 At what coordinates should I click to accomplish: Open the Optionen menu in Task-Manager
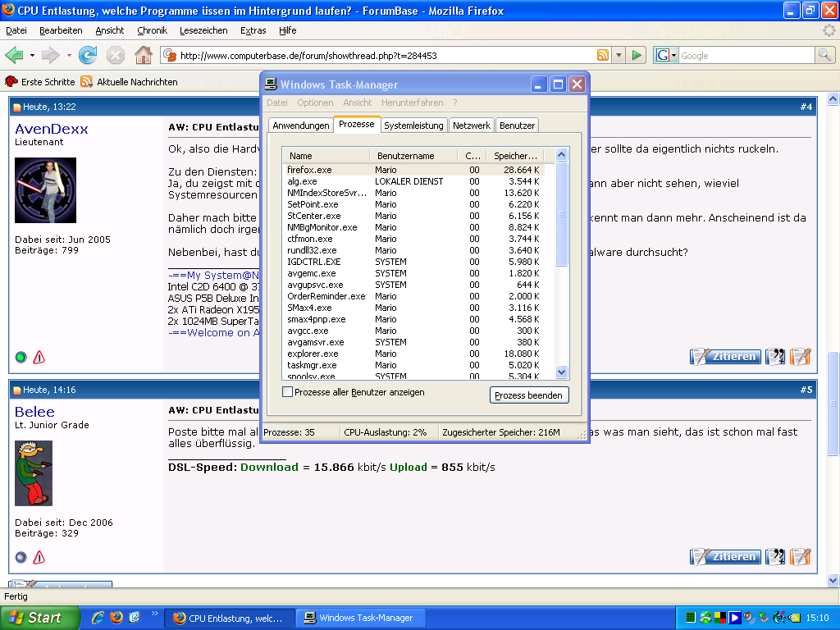pyautogui.click(x=315, y=103)
